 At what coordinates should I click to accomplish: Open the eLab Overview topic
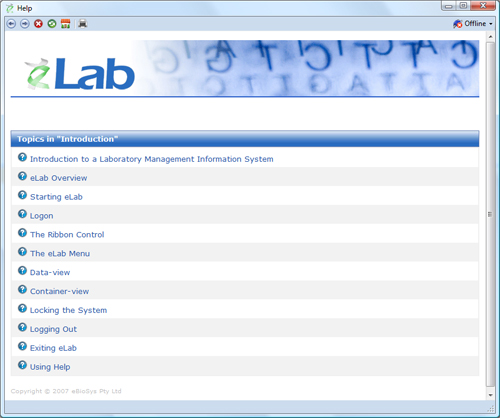[59, 178]
